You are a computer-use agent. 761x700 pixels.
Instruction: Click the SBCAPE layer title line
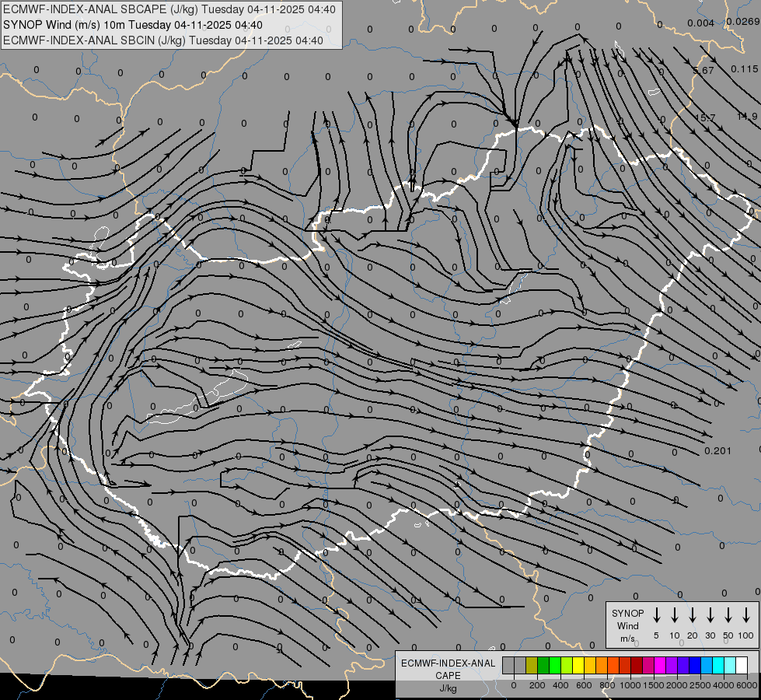(169, 9)
